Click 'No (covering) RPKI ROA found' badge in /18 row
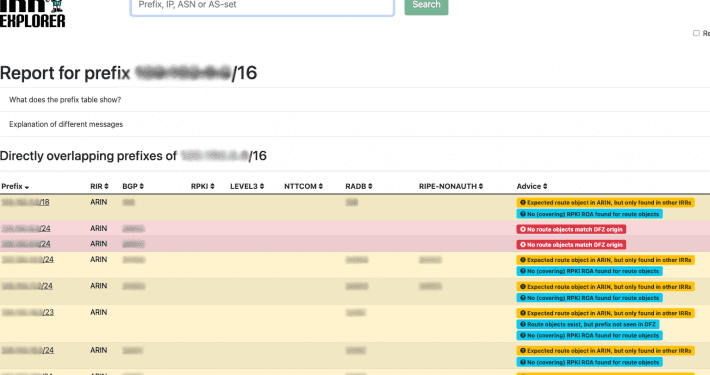Image resolution: width=710 pixels, height=375 pixels. (x=590, y=214)
